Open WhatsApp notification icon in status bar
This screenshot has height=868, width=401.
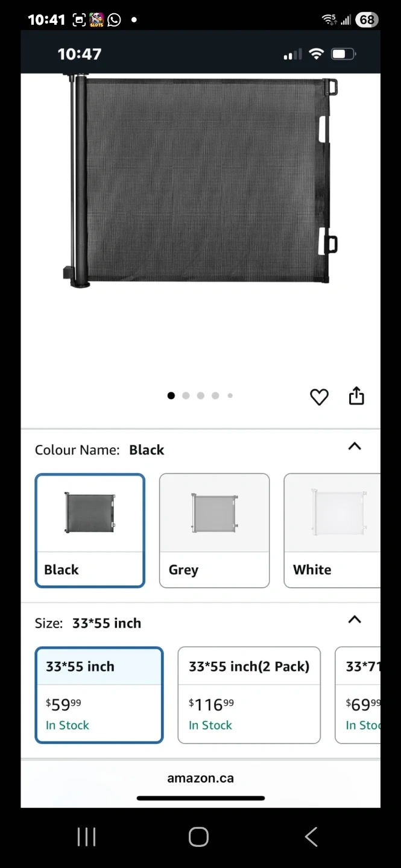point(114,20)
